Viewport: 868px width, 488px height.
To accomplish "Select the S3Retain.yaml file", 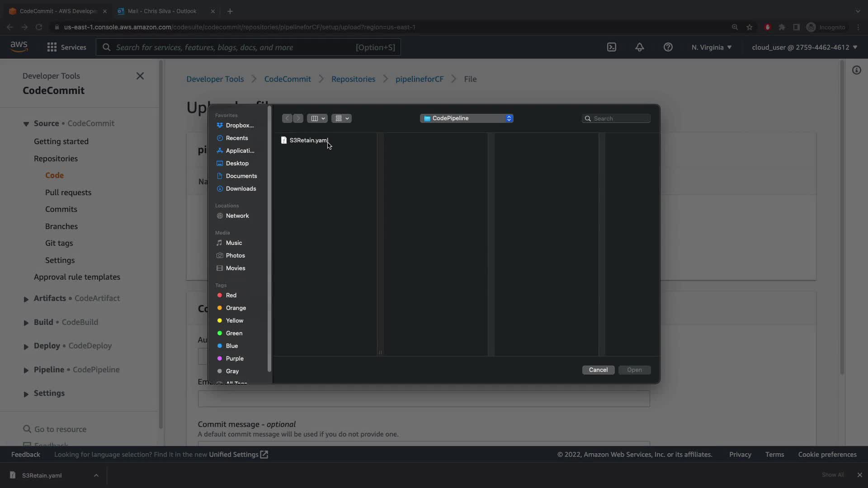I will [x=308, y=140].
